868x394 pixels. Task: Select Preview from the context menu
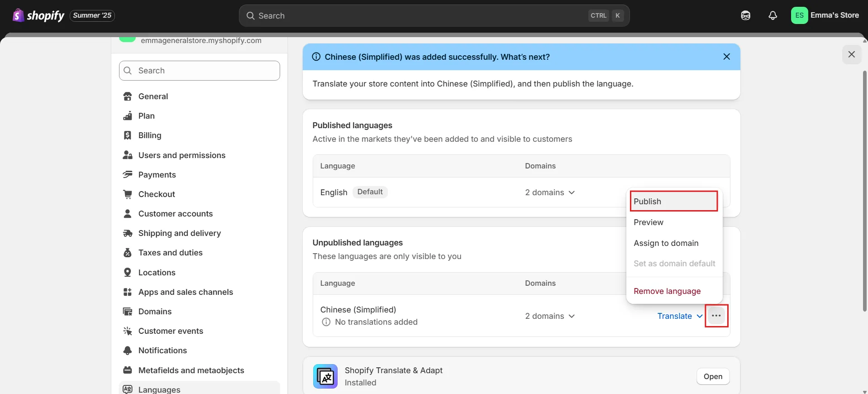point(674,222)
